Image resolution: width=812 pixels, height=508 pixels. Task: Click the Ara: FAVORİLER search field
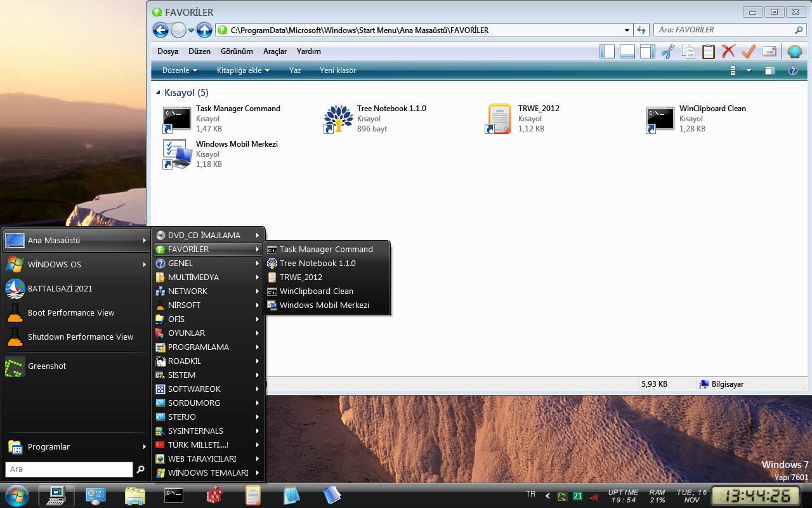730,30
